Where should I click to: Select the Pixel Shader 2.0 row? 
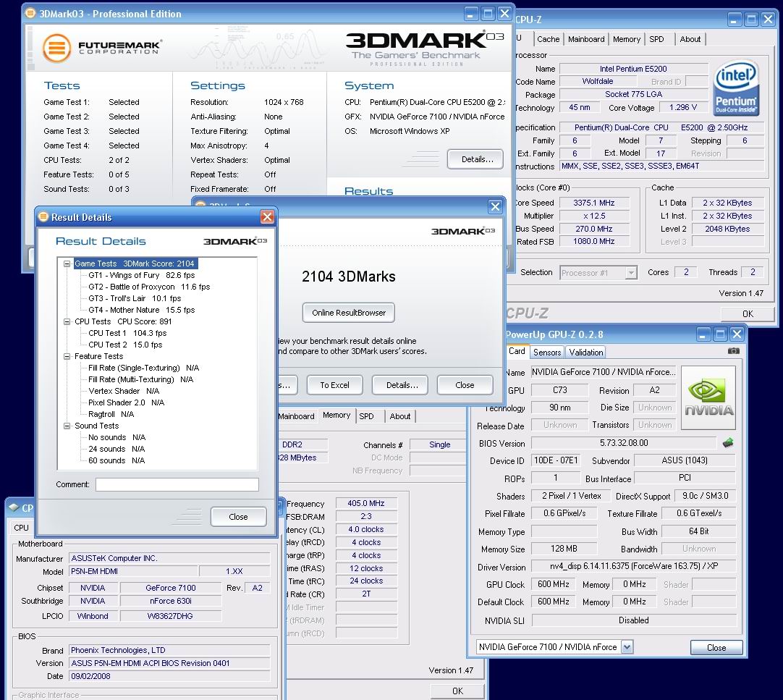click(126, 402)
